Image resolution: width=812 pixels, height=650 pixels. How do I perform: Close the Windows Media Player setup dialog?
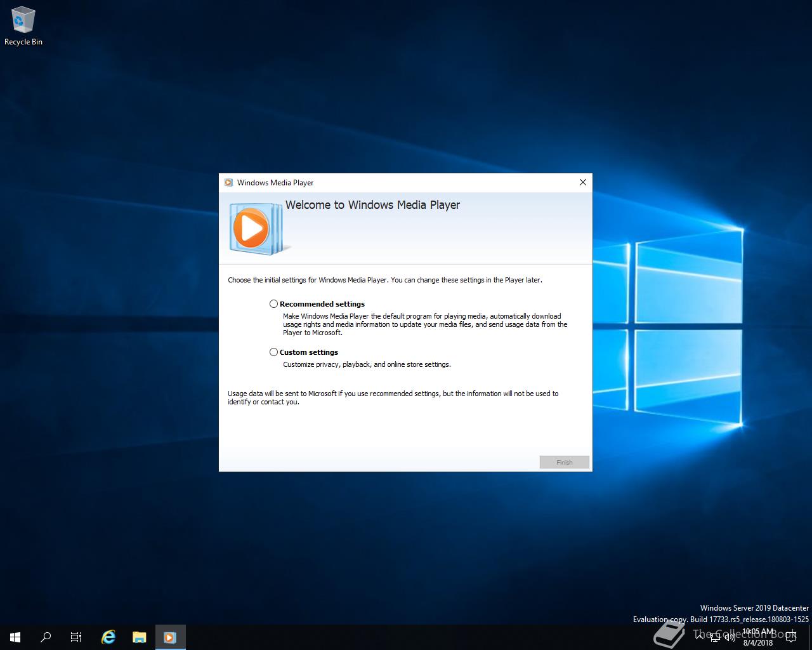582,182
